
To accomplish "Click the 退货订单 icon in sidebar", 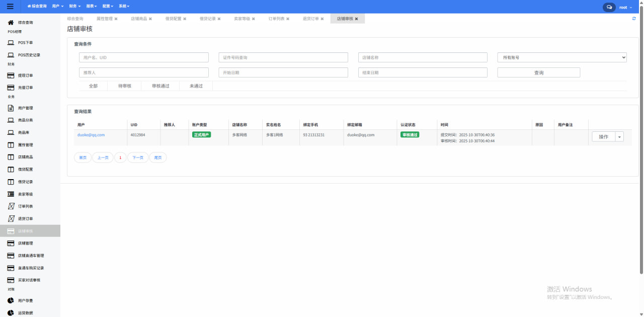I will point(11,219).
